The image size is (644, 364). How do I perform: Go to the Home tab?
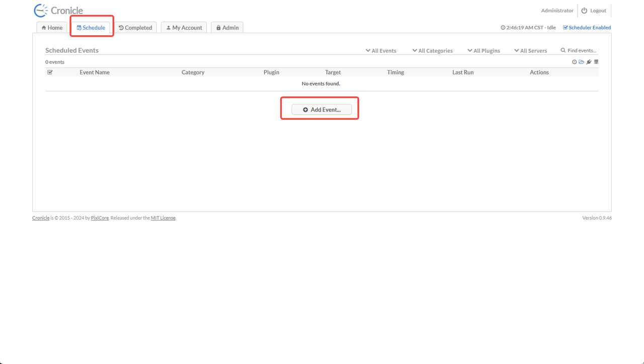(x=52, y=28)
